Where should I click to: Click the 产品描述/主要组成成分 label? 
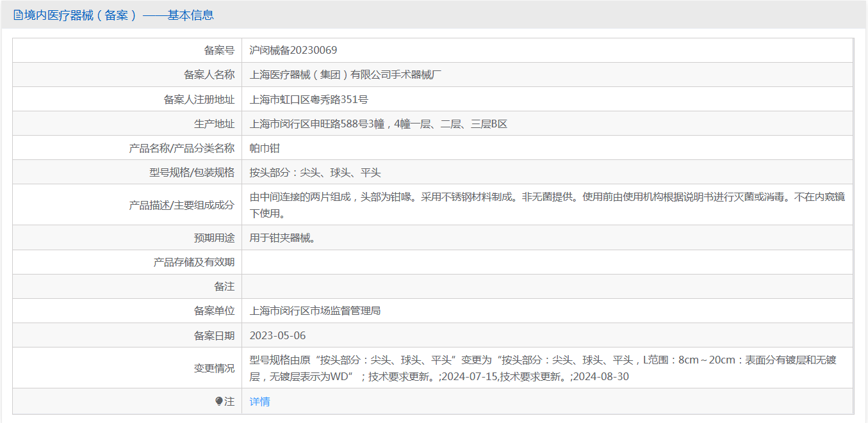coord(182,205)
